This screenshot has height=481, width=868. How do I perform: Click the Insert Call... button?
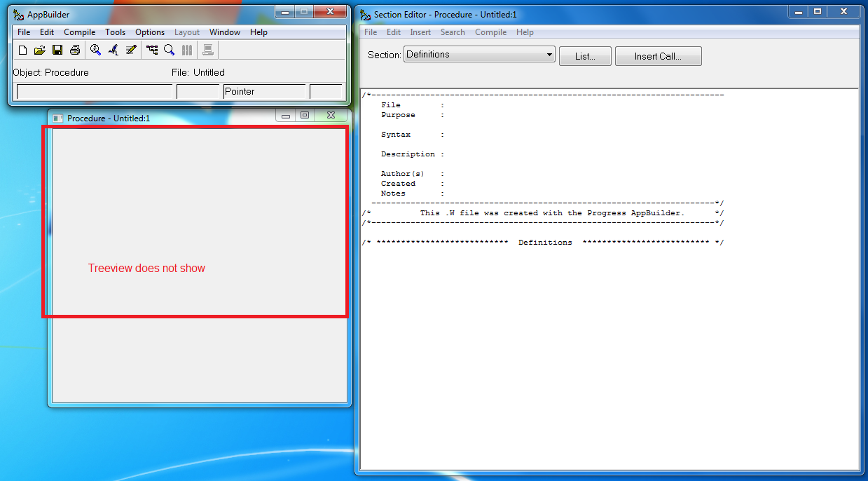pyautogui.click(x=658, y=57)
